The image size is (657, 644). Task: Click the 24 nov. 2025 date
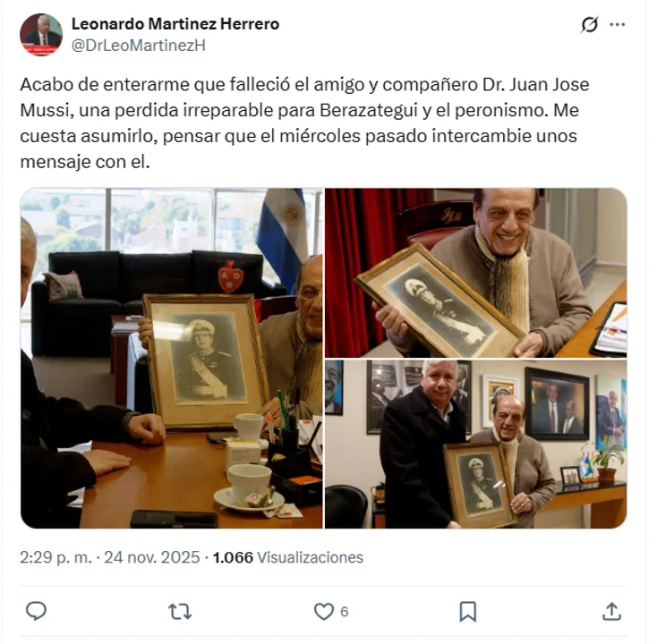coord(152,557)
